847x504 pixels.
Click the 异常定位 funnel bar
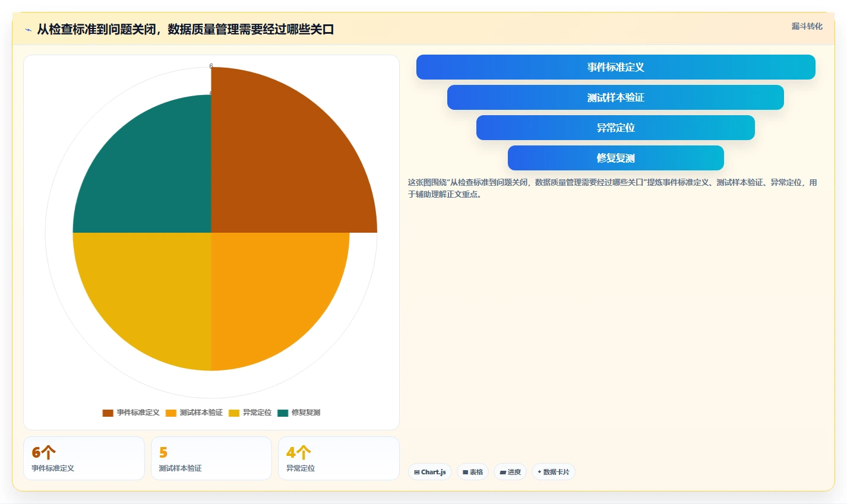tap(615, 128)
